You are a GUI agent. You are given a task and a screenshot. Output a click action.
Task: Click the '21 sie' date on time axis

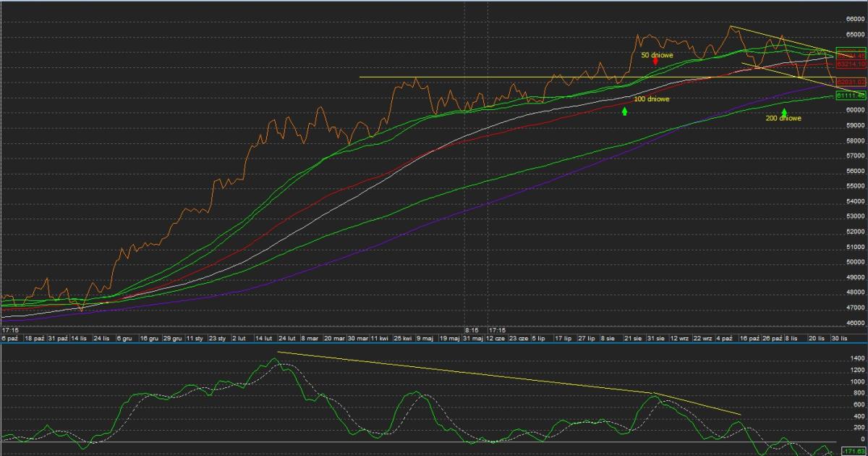click(634, 338)
